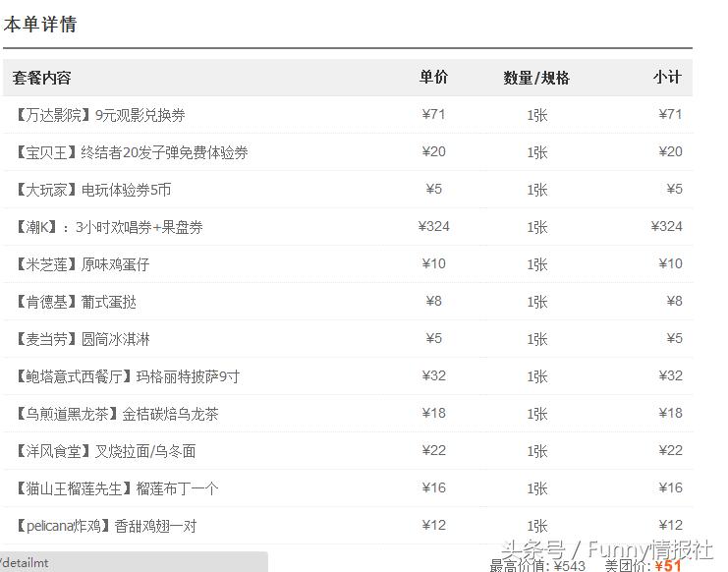Click the ¥16 subtotal in the 猫山王榴莲先生 row
The image size is (728, 572).
[x=670, y=487]
